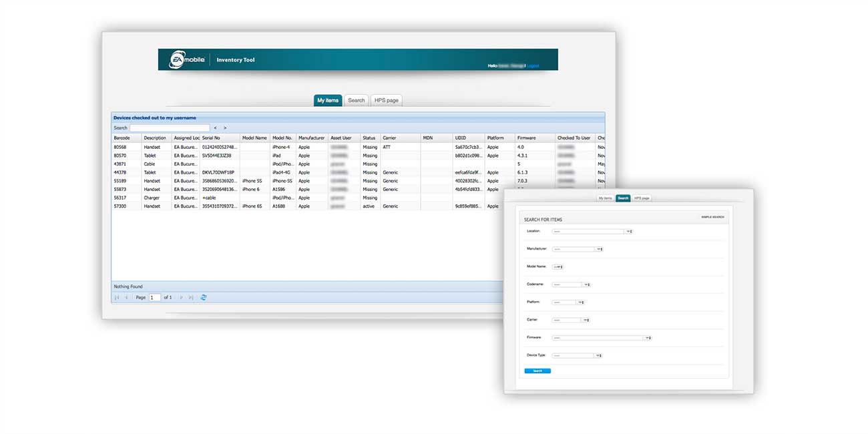The width and height of the screenshot is (868, 434).
Task: Click the Simple Search link
Action: 714,217
